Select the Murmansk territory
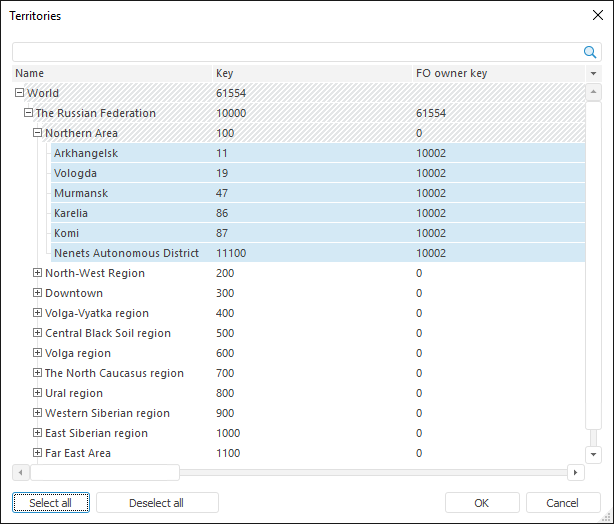Viewport: 616px width, 526px height. pyautogui.click(x=81, y=193)
